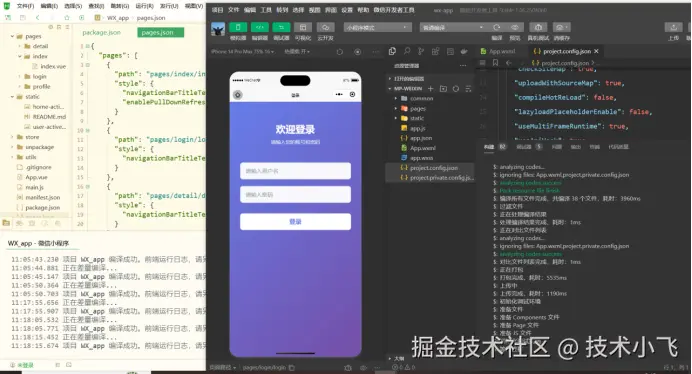
Task: Open the 工具 menu in DevTools
Action: pyautogui.click(x=266, y=10)
